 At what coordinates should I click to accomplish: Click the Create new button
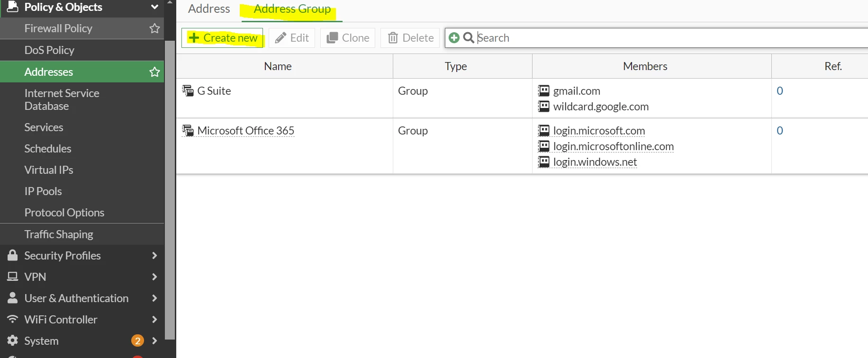[x=222, y=38]
